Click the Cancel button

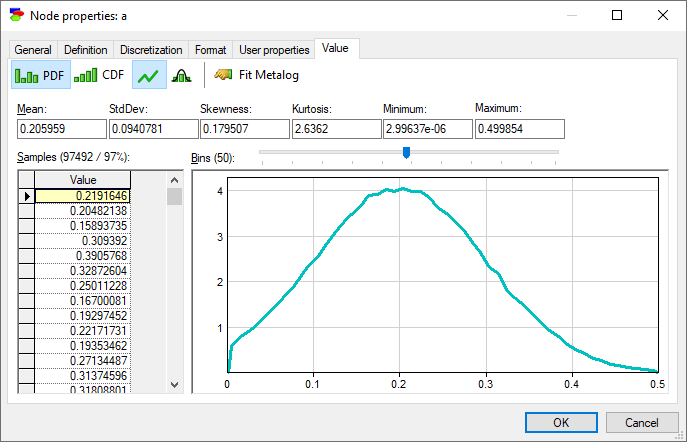point(642,423)
